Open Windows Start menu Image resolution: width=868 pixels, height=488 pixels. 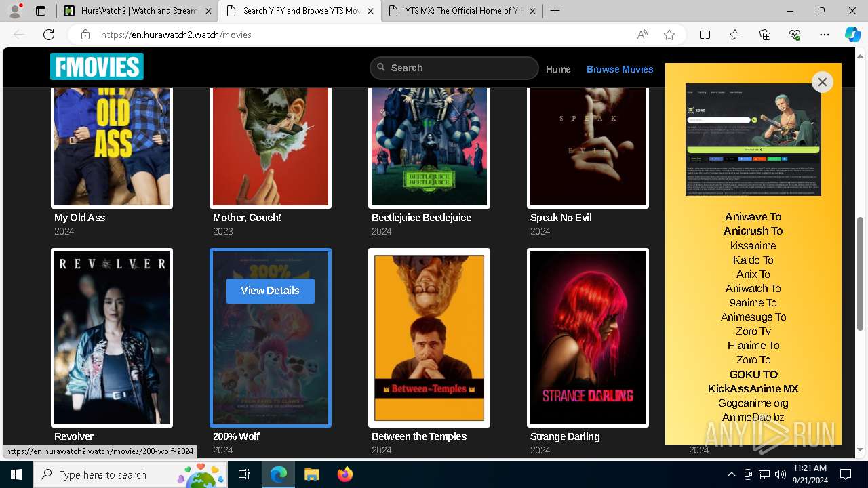click(x=16, y=474)
